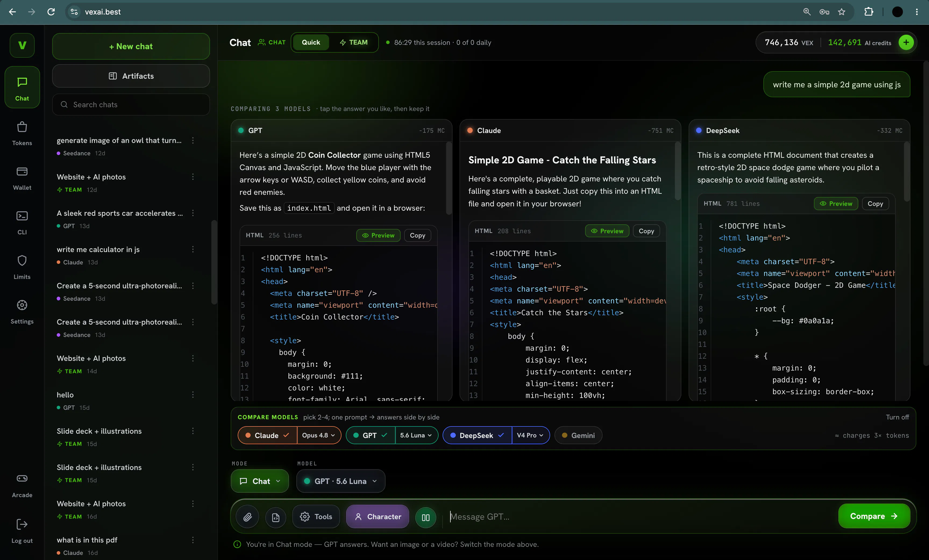
Task: Open the browser three-dot menu
Action: tap(917, 12)
